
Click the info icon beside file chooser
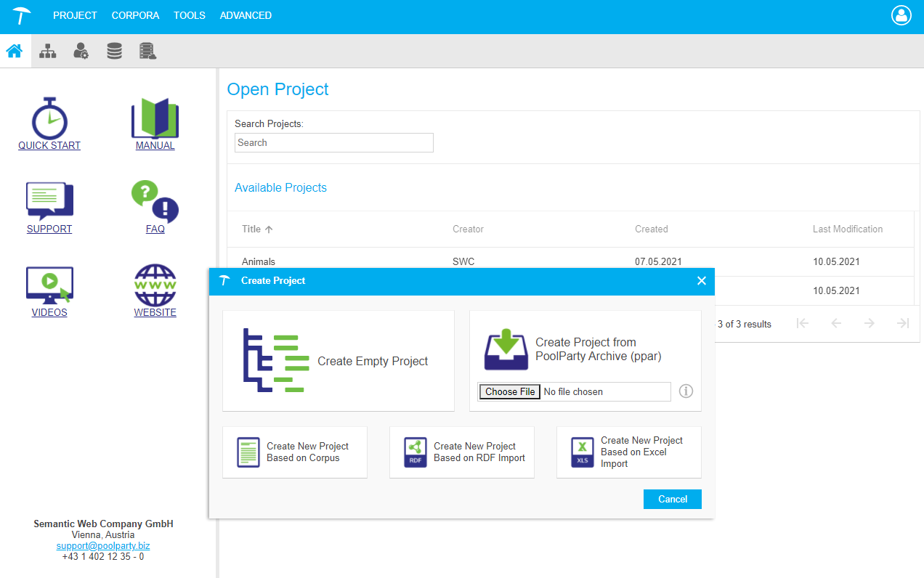(x=686, y=391)
